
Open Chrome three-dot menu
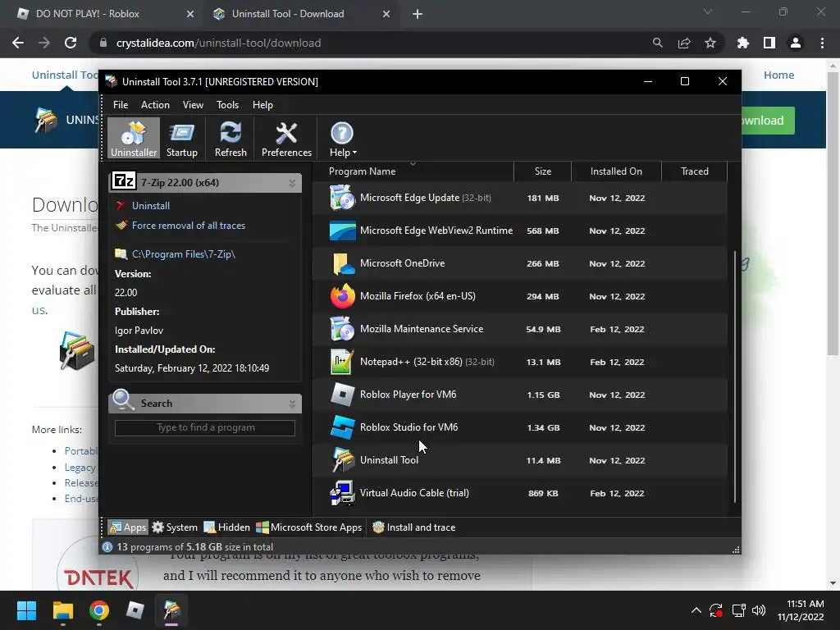point(822,43)
